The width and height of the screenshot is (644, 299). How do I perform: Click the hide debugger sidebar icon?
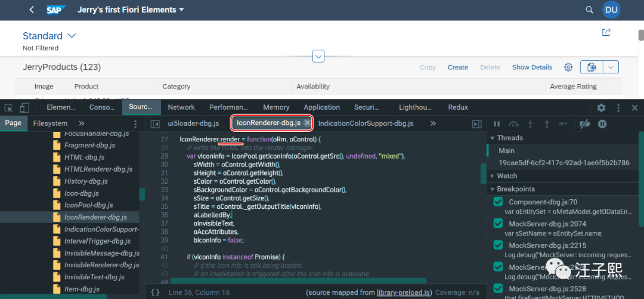(x=477, y=124)
